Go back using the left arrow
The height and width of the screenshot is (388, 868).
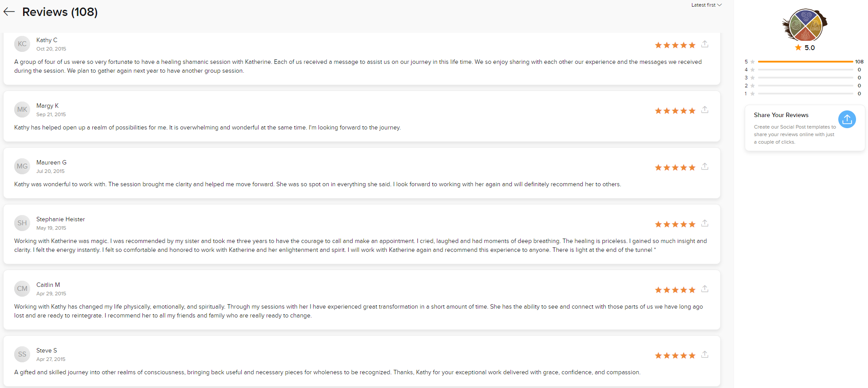coord(9,12)
